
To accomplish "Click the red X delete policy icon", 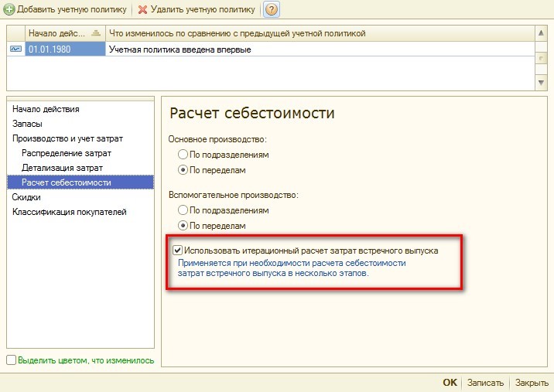I will 142,9.
